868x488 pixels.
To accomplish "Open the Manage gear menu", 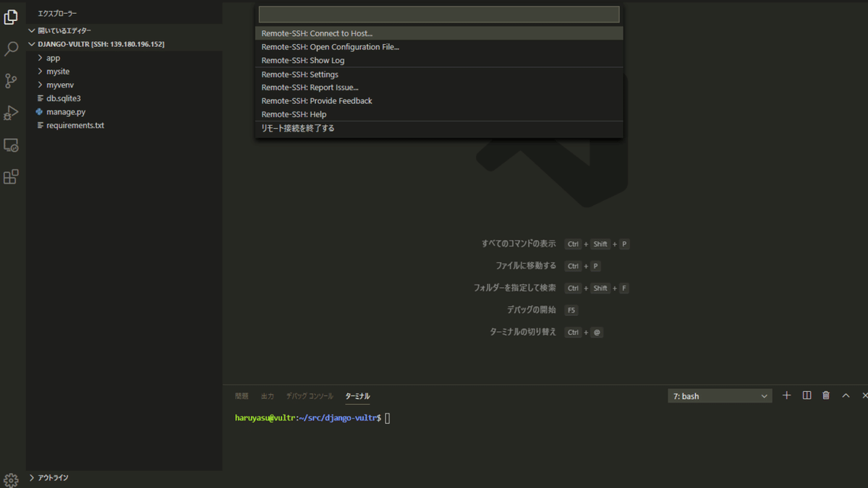I will [11, 480].
